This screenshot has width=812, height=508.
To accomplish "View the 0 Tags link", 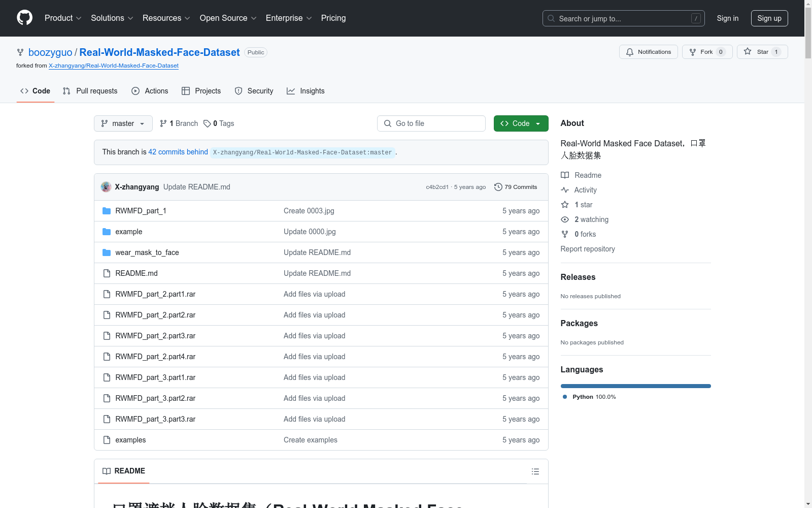I will click(x=219, y=123).
